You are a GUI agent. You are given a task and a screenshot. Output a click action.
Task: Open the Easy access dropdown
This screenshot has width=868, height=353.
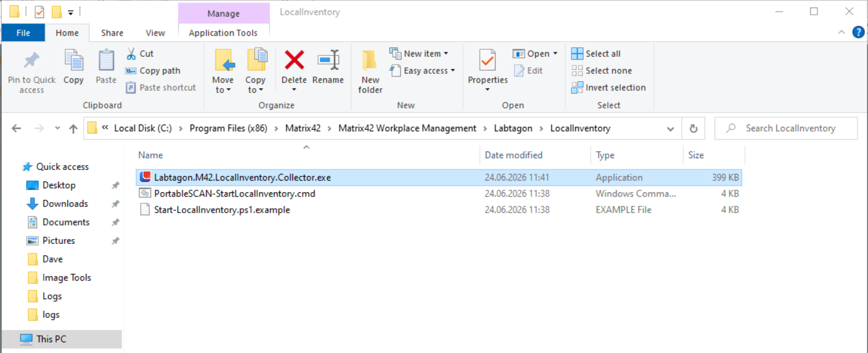pyautogui.click(x=422, y=71)
